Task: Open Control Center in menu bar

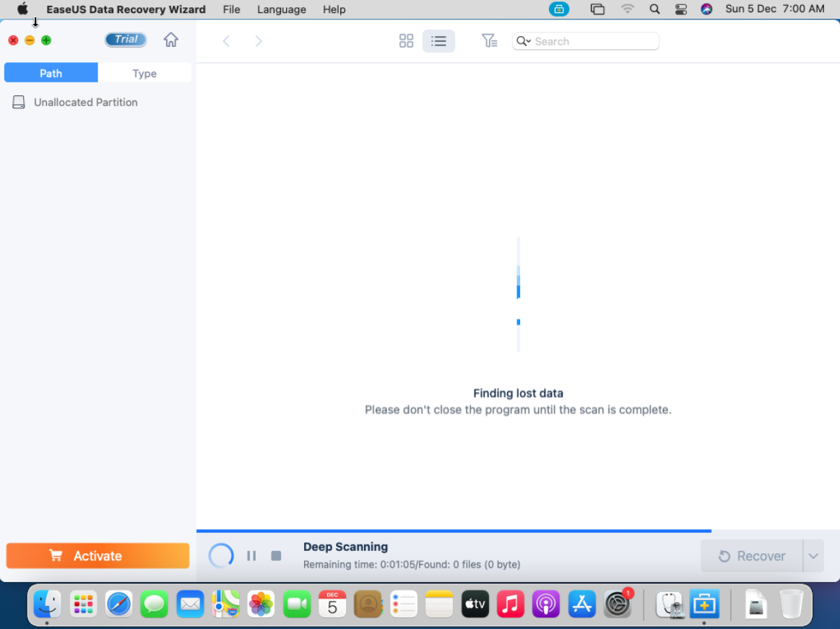Action: pos(681,9)
